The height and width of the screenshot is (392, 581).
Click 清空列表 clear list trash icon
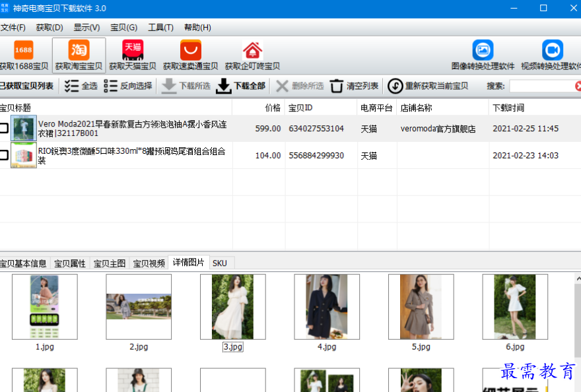pos(337,86)
